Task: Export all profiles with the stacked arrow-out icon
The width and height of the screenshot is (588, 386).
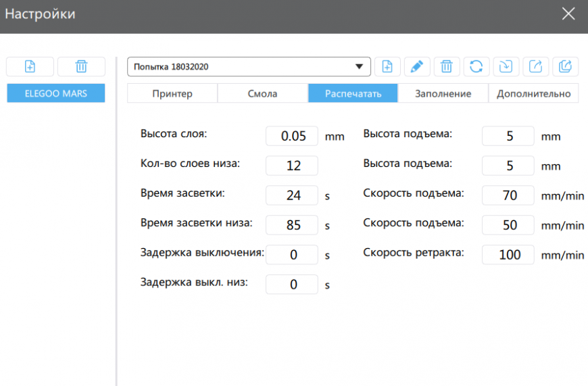Action: [x=565, y=66]
